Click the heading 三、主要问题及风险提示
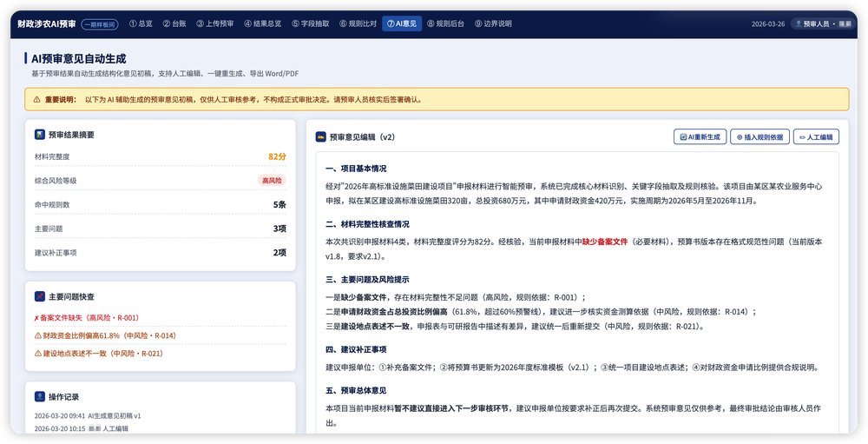Image resolution: width=868 pixels, height=444 pixels. click(x=367, y=280)
